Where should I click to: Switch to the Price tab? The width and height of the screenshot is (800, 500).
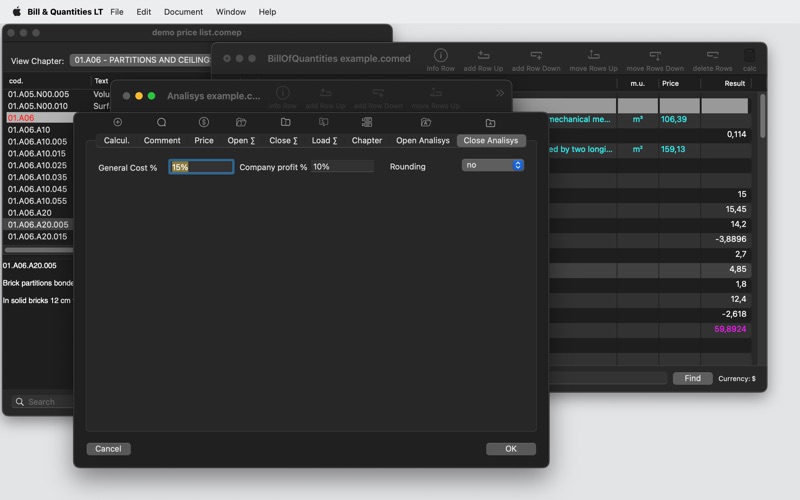[x=204, y=140]
